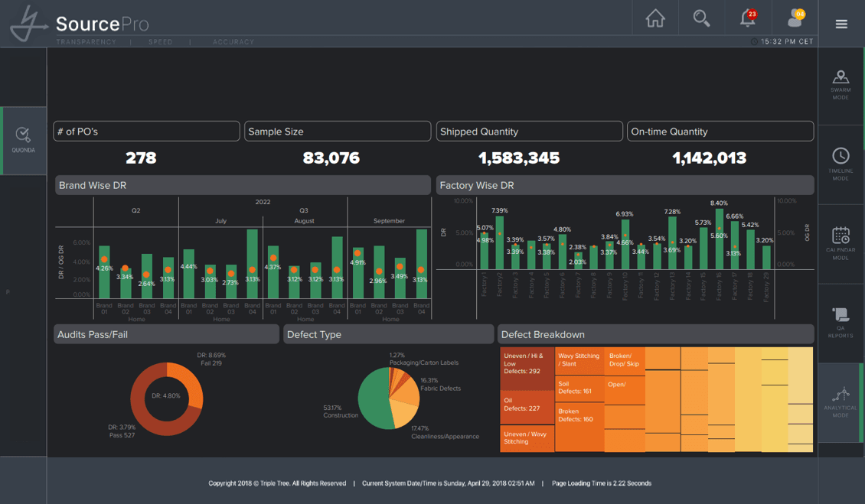This screenshot has height=504, width=865.
Task: Open the search magnifier icon
Action: [x=701, y=18]
